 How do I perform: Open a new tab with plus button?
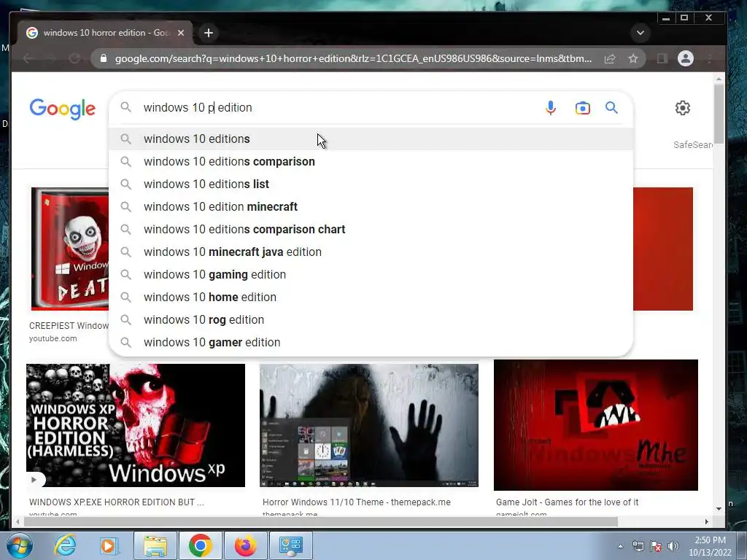208,33
